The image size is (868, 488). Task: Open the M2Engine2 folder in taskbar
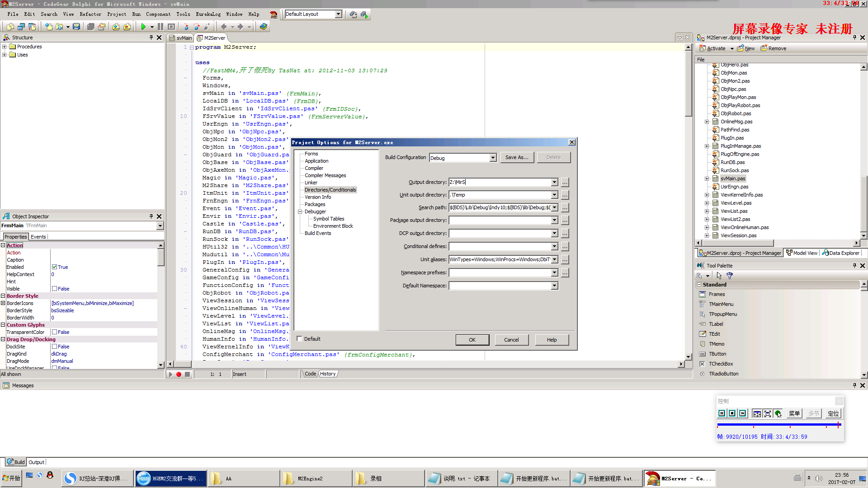pyautogui.click(x=316, y=479)
